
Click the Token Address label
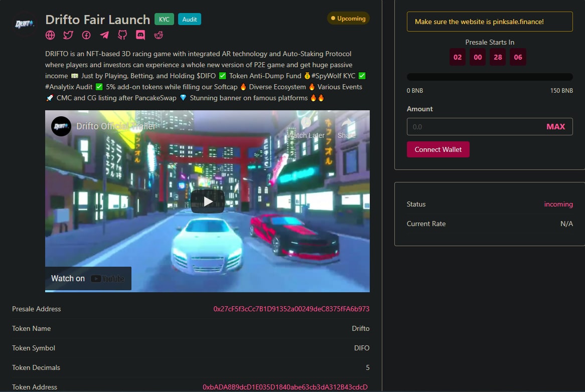pos(34,387)
